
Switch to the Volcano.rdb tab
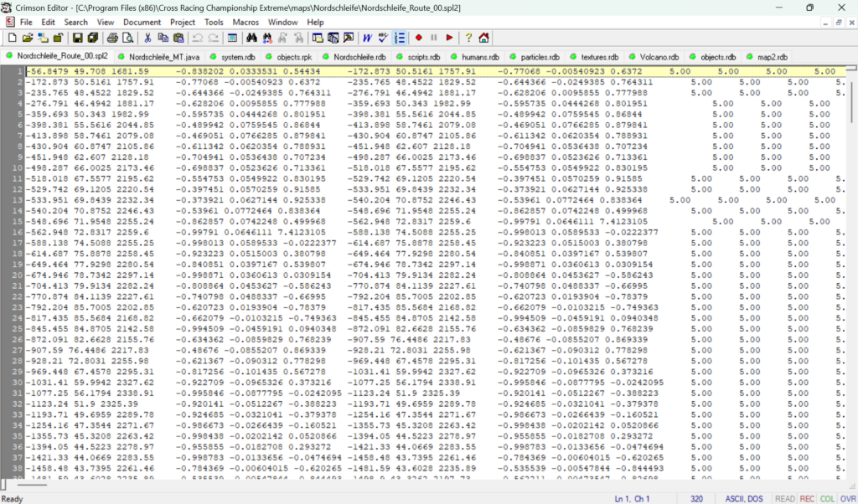point(654,57)
